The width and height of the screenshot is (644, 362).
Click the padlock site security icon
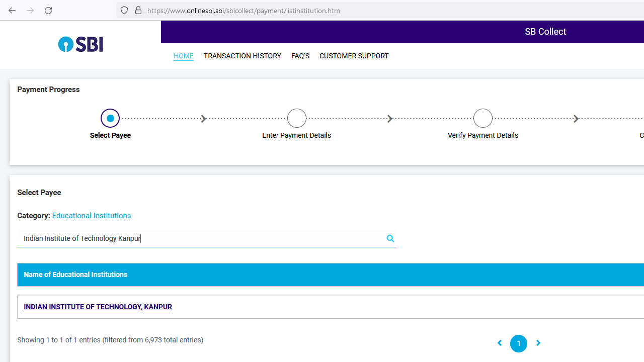click(138, 11)
